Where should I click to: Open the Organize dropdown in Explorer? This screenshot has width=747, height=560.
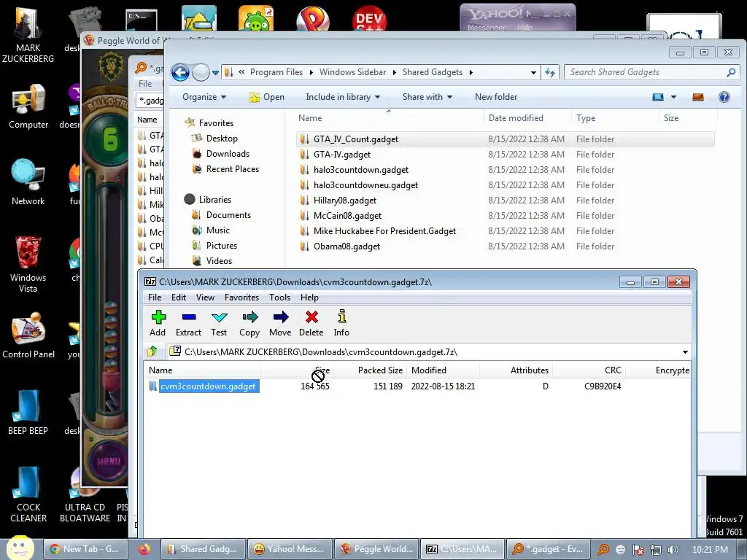coord(204,97)
